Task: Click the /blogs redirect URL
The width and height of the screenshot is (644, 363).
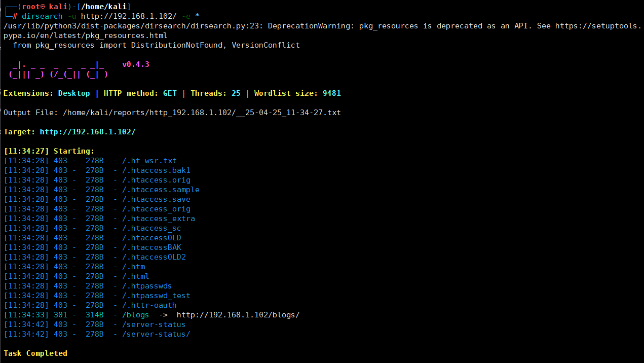Action: coord(238,315)
